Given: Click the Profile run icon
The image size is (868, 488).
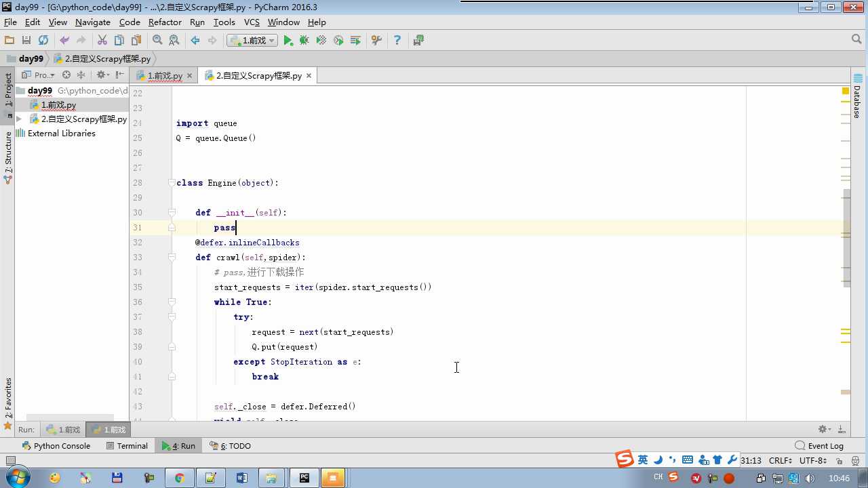Looking at the screenshot, I should (x=338, y=41).
